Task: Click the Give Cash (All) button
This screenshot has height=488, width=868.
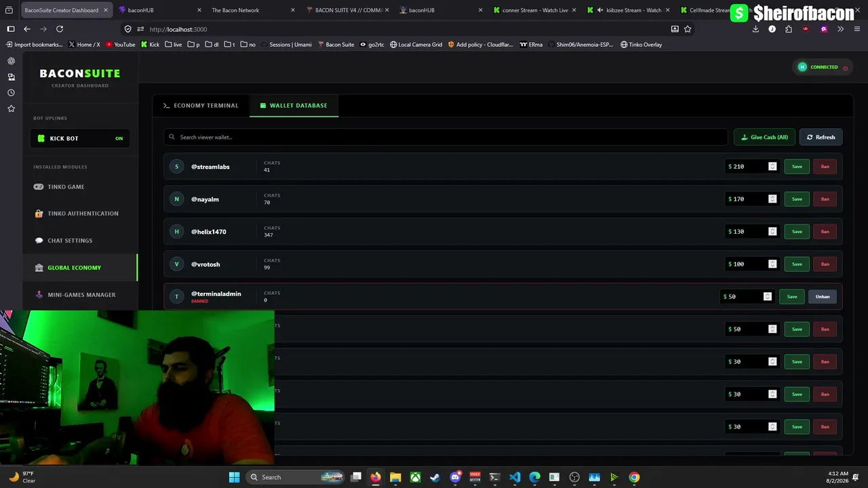Action: (765, 137)
